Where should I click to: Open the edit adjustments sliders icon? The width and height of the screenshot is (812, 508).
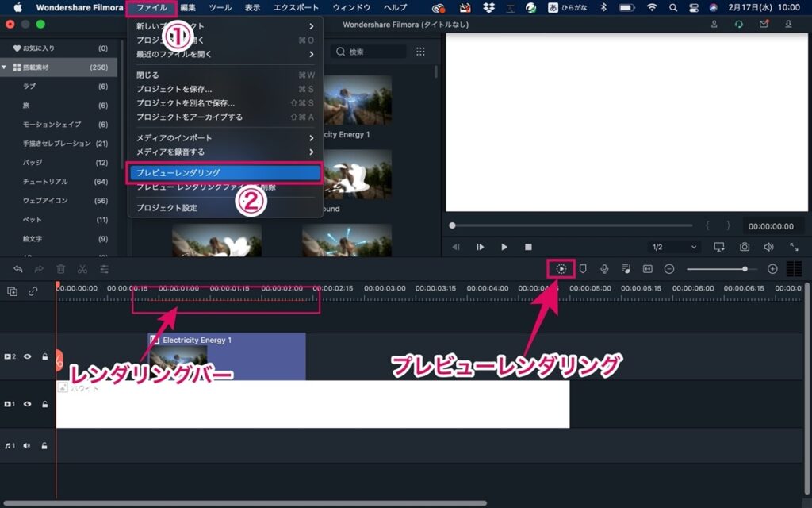click(x=104, y=269)
